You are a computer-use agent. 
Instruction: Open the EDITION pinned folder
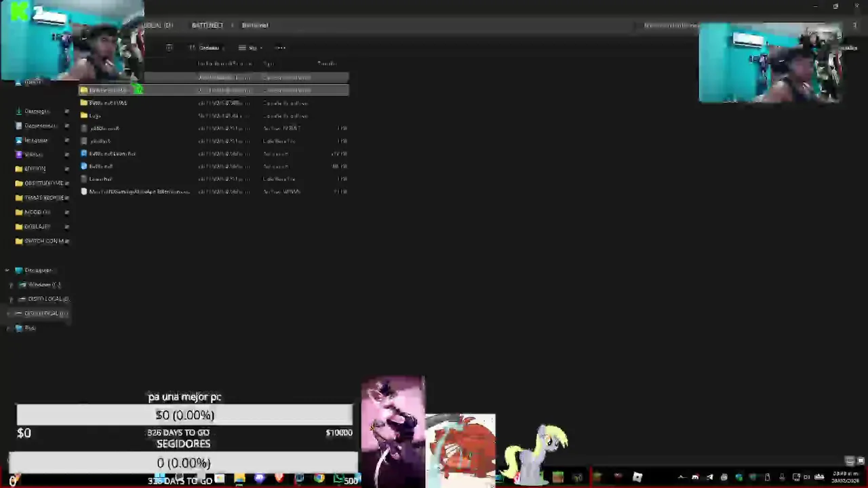(x=35, y=169)
